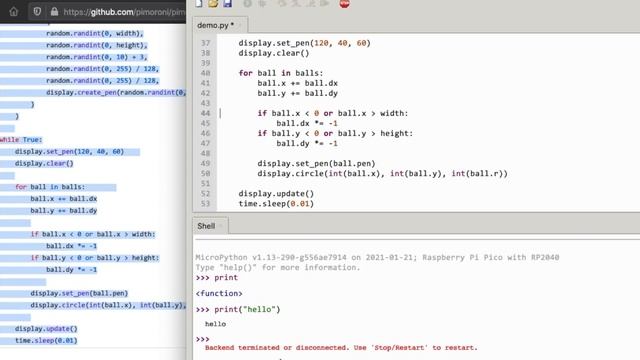Click editor line time.sleep(0.01)
The width and height of the screenshot is (640, 360).
(276, 204)
